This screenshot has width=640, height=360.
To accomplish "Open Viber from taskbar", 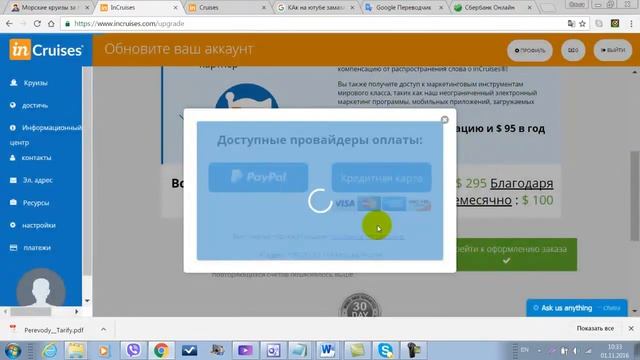I will pyautogui.click(x=133, y=351).
